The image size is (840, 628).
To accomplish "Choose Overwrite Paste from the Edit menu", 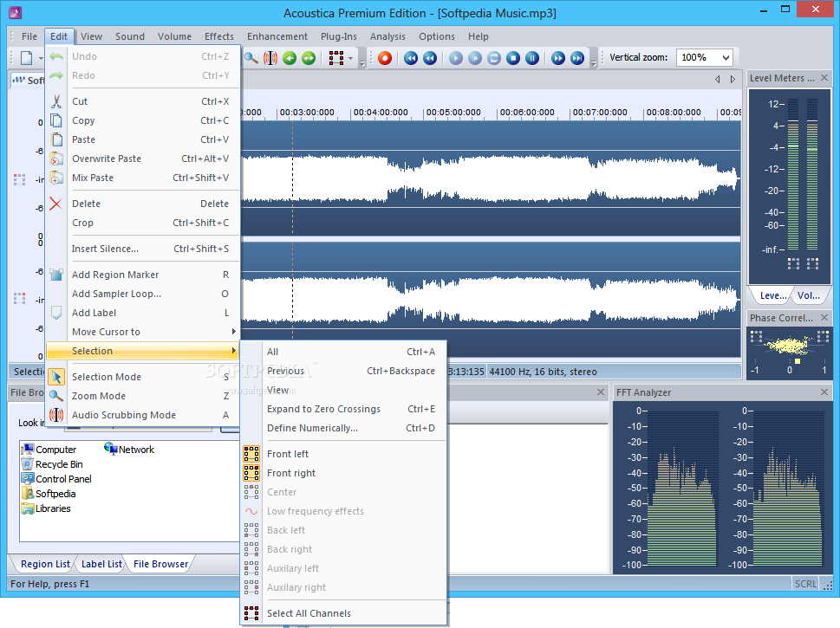I will point(143,159).
